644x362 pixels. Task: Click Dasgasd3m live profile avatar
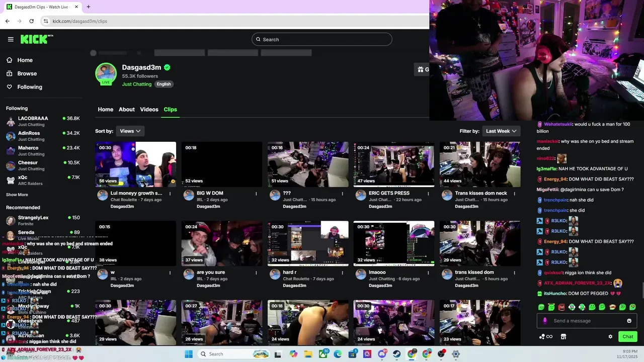point(106,74)
